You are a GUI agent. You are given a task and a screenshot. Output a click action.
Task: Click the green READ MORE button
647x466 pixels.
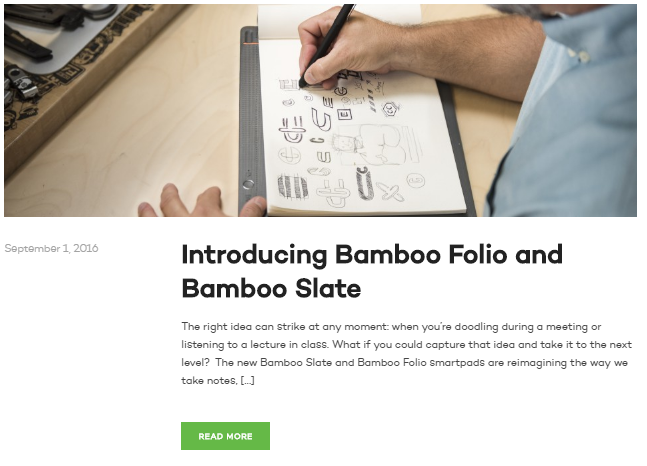(225, 436)
